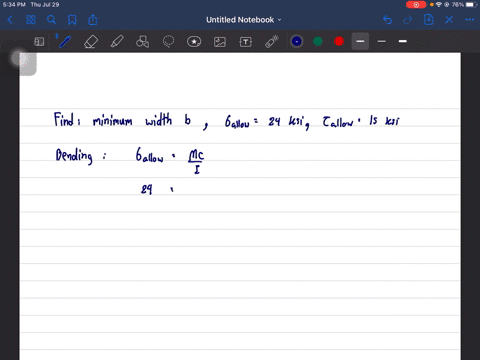Go back to the documents library

pyautogui.click(x=10, y=20)
